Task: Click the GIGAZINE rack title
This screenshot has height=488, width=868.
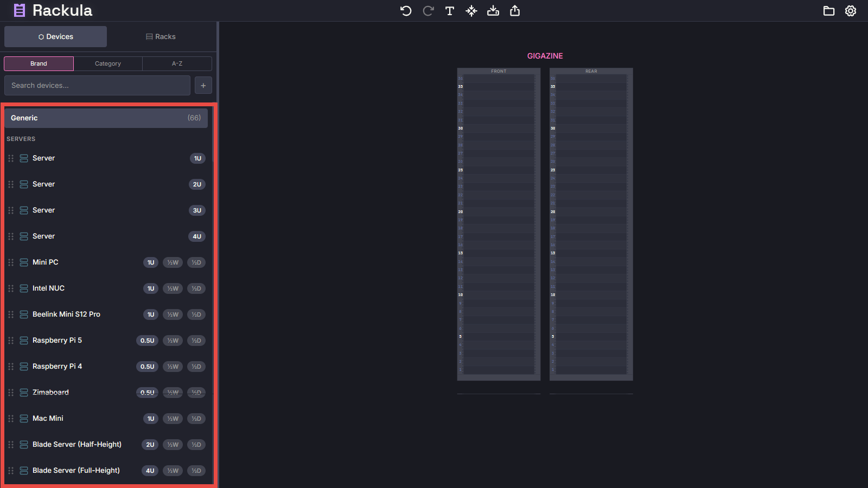Action: 545,56
